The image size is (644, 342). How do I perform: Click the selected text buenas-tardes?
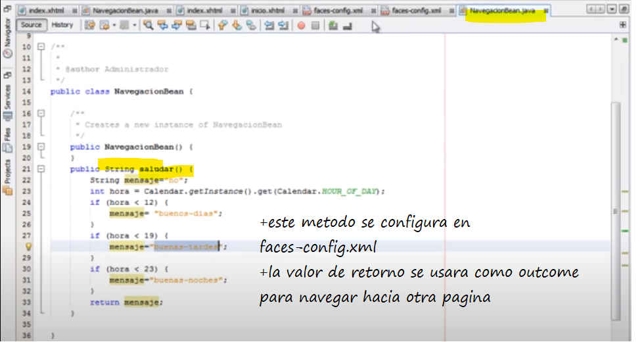click(186, 247)
